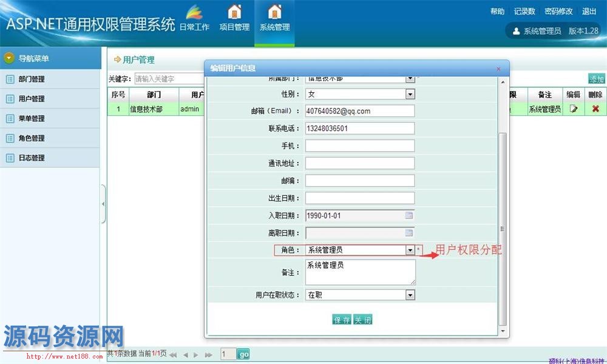Viewport: 607px width, 364px height.
Task: Click the 邮编 input field
Action: click(x=360, y=181)
